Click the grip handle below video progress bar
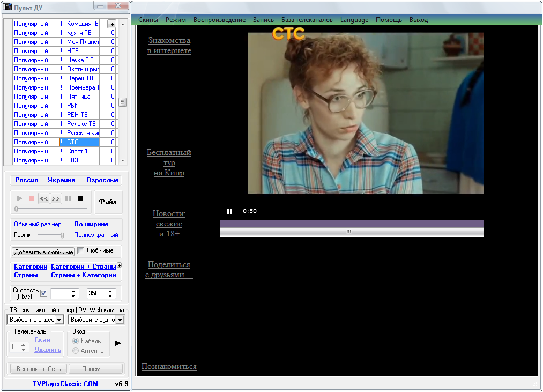 349,231
